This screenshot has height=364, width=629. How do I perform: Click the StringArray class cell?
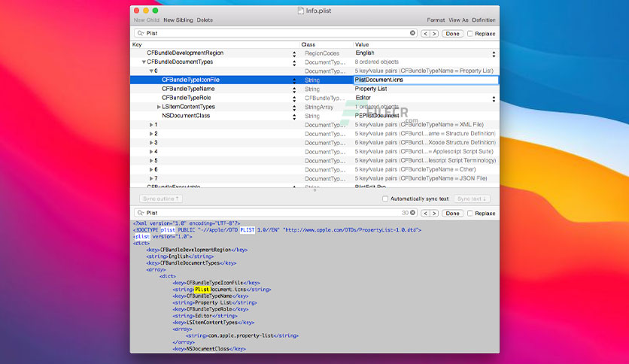point(319,108)
